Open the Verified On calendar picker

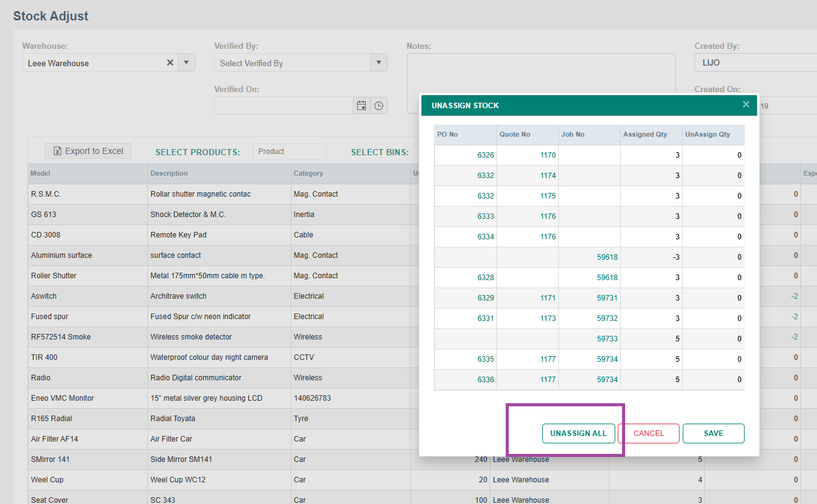[361, 106]
